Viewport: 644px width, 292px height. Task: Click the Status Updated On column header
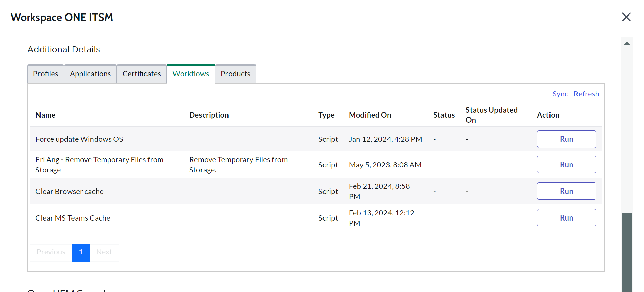click(491, 115)
